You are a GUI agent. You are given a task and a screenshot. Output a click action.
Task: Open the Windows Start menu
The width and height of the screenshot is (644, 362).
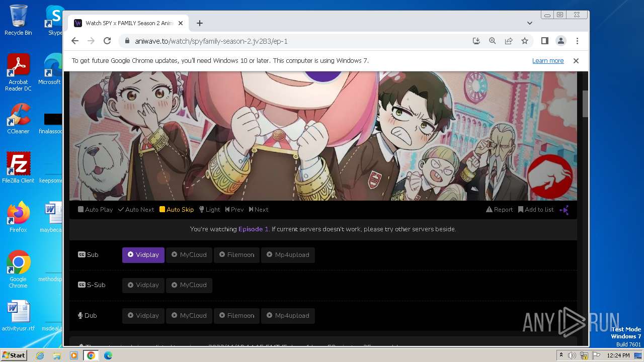14,355
